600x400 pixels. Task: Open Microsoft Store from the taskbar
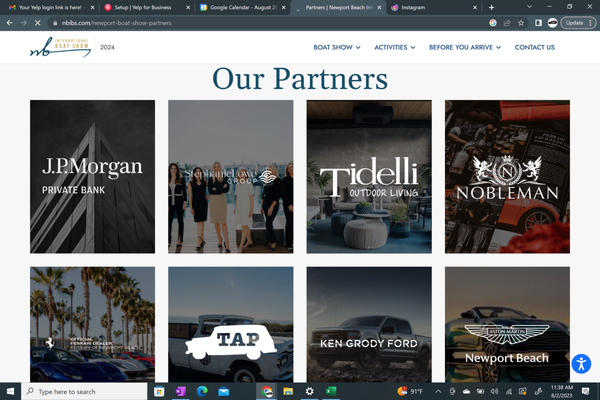tap(159, 391)
